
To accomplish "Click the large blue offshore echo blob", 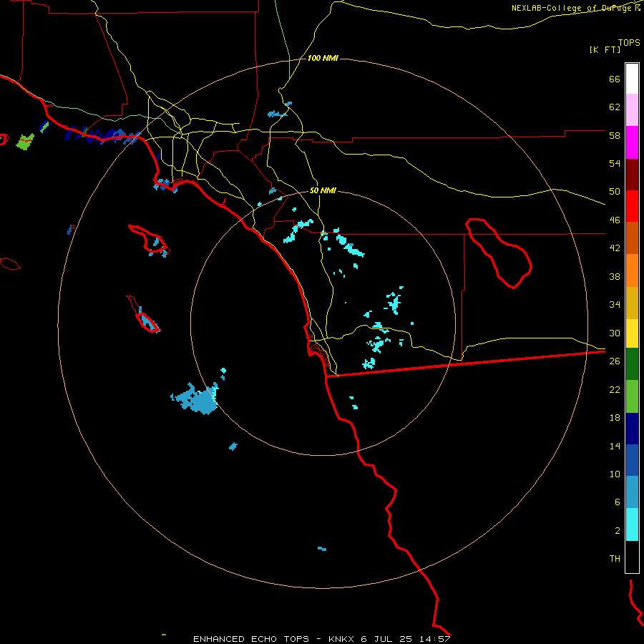I will point(198,399).
